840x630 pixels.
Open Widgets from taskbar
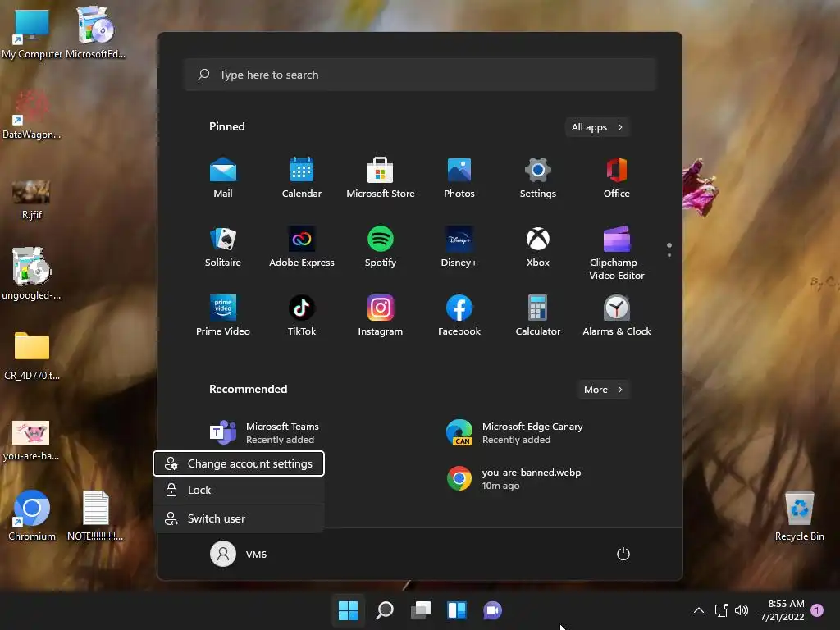click(x=457, y=610)
